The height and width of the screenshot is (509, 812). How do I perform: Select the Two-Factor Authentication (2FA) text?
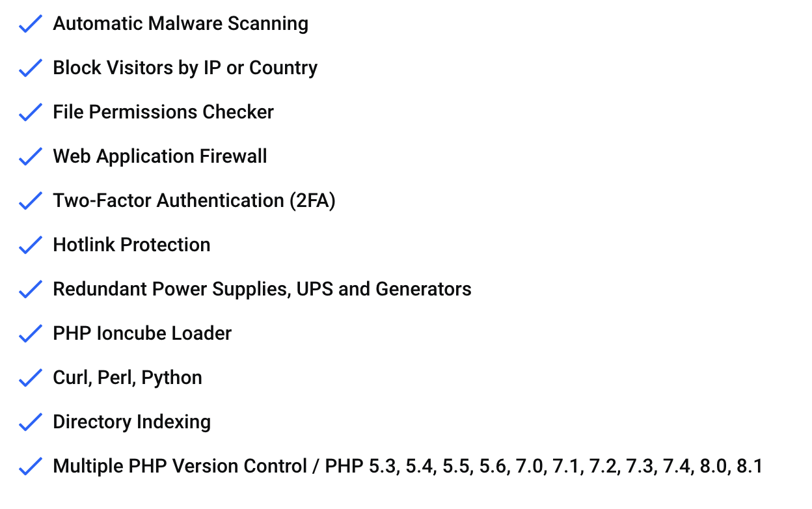point(195,201)
